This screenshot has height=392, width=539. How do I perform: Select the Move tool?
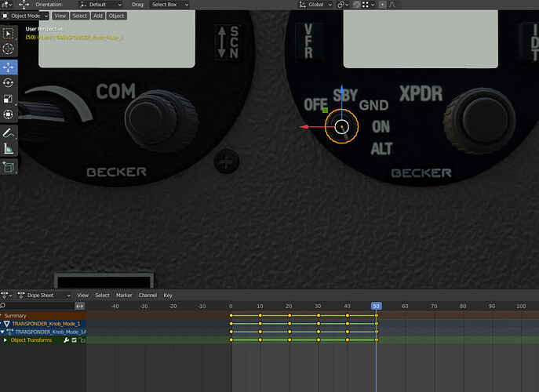click(x=8, y=67)
